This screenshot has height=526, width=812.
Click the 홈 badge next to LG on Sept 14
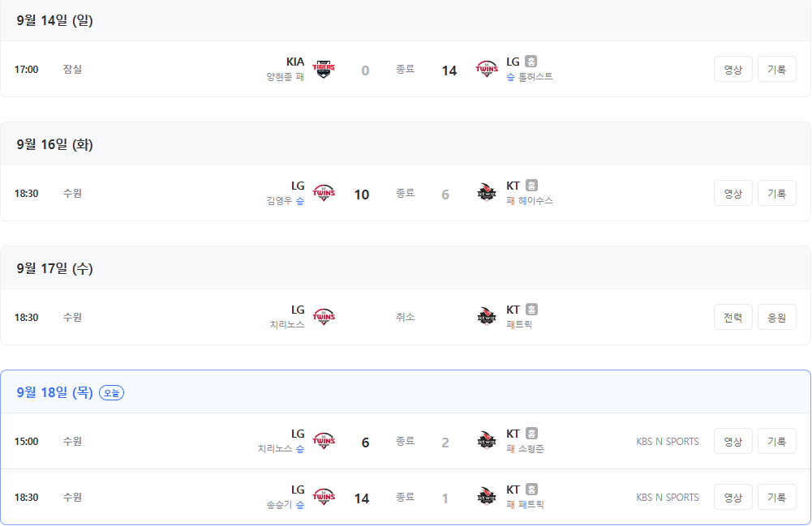(531, 62)
